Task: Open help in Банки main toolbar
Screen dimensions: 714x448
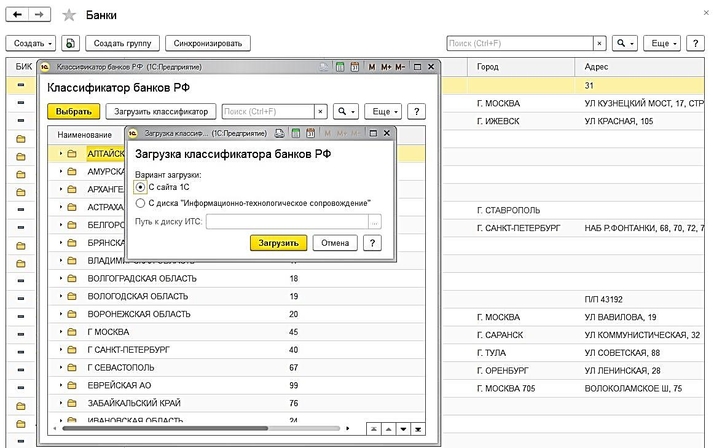Action: click(695, 43)
